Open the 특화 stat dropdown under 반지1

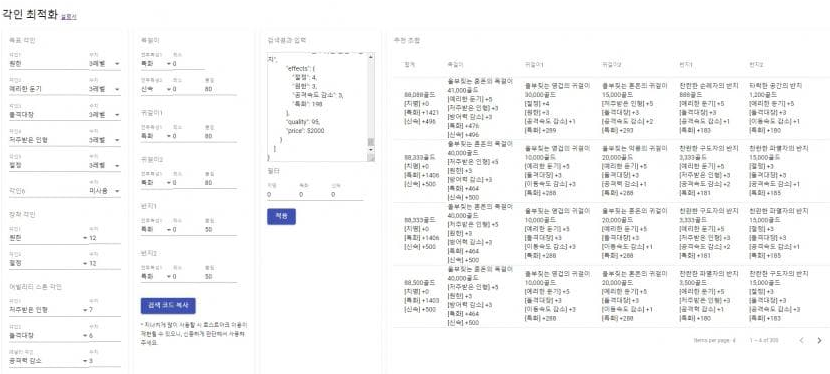pos(156,230)
